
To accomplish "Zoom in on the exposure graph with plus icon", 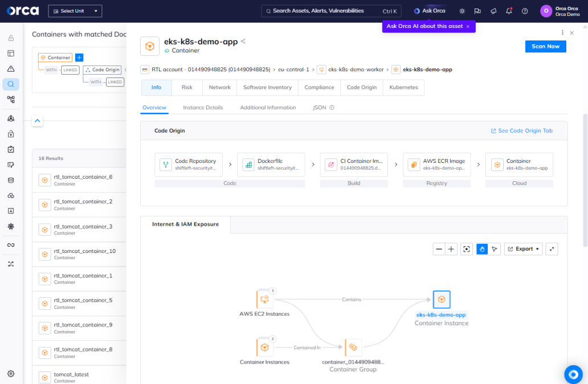I will [x=451, y=249].
